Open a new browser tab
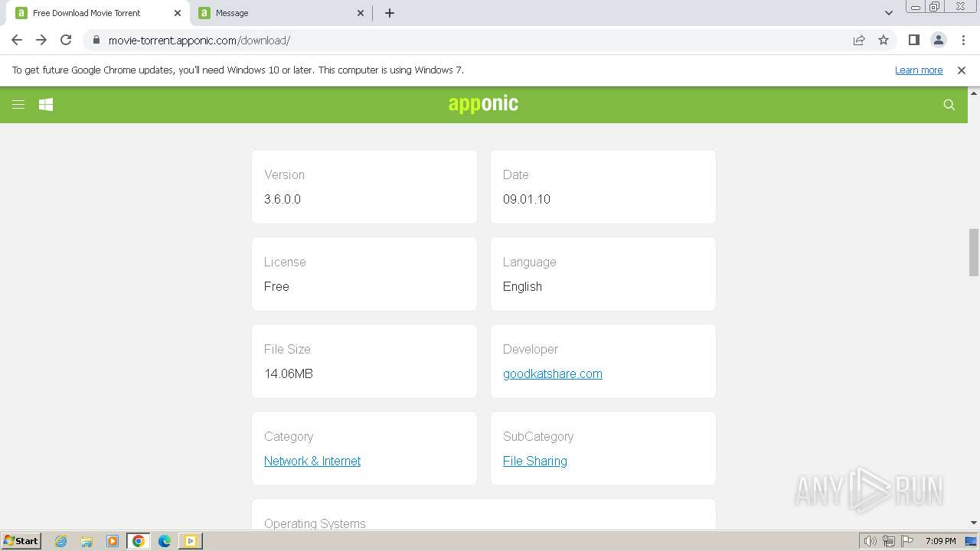The image size is (980, 551). point(390,13)
